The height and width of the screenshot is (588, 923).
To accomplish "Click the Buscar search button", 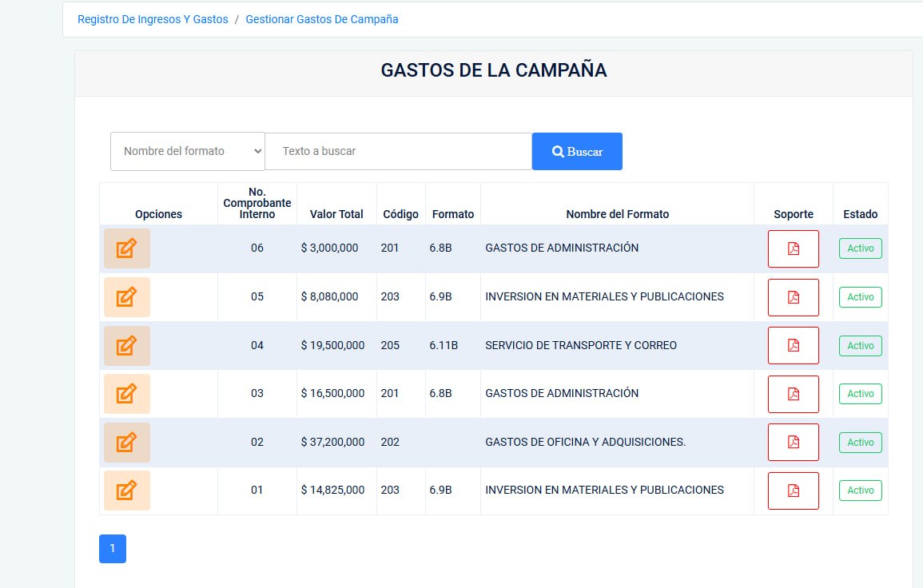I will [577, 151].
